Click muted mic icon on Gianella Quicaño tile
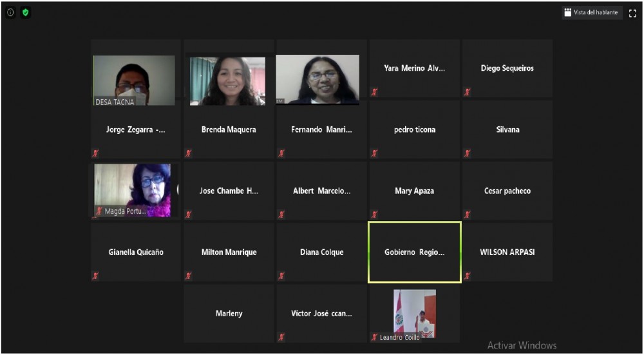Screen dimensions: 644x355 96,276
